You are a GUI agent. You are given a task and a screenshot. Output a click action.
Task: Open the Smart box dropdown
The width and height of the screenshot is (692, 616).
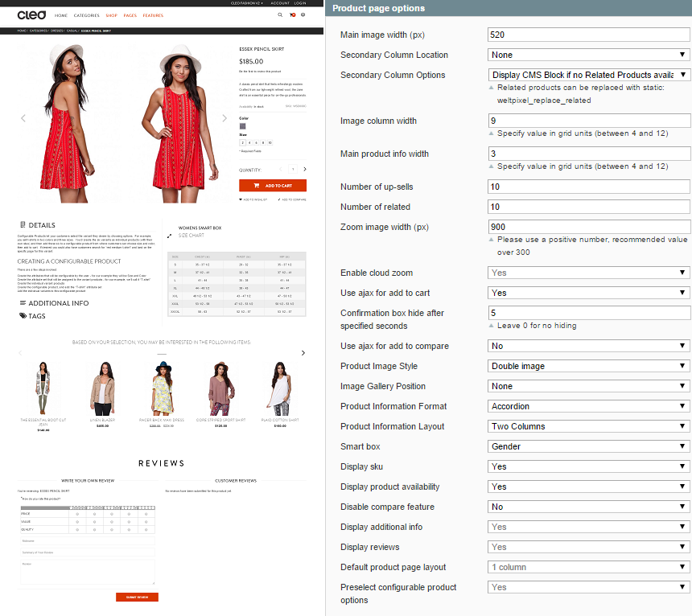click(x=589, y=446)
